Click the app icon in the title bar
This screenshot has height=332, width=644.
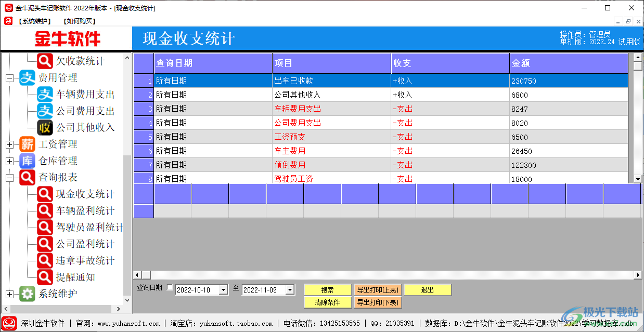tap(8, 8)
